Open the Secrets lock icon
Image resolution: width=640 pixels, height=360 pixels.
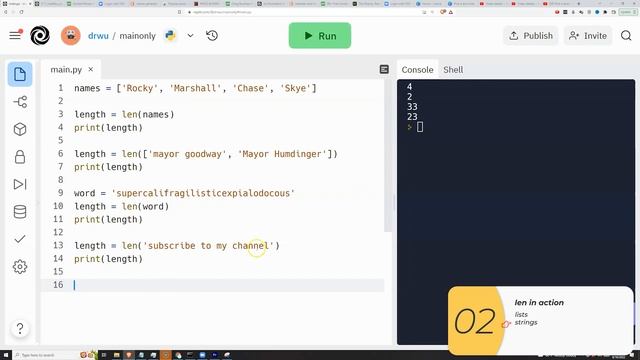pos(20,157)
